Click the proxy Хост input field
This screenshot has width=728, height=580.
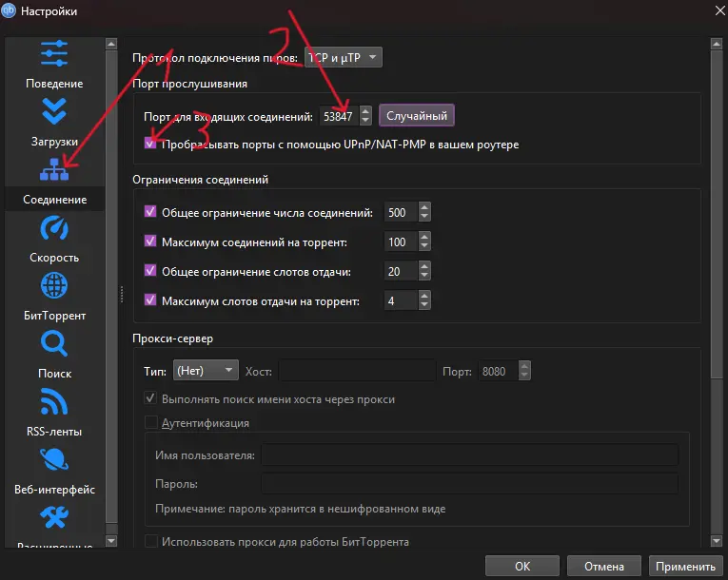coord(358,370)
